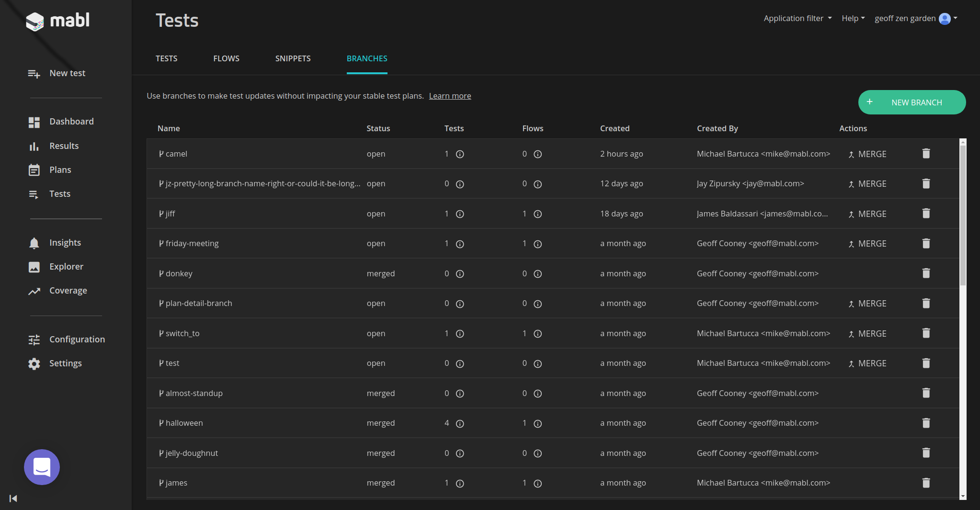Switch to the Flows tab
The width and height of the screenshot is (980, 510).
tap(226, 58)
